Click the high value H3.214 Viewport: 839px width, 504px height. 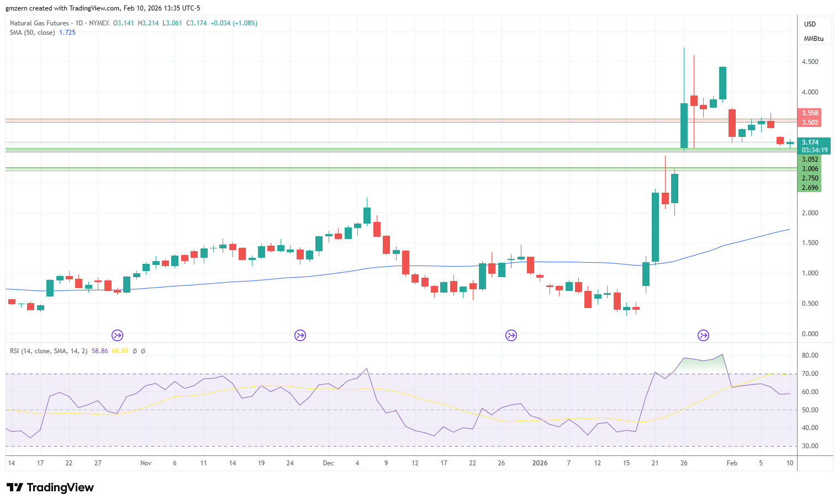(148, 23)
